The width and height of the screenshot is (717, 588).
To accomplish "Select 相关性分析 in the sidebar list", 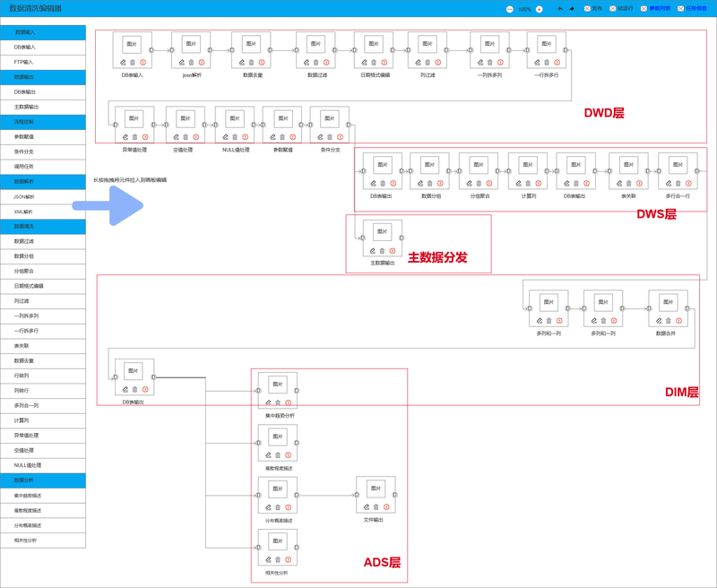I will (x=43, y=540).
